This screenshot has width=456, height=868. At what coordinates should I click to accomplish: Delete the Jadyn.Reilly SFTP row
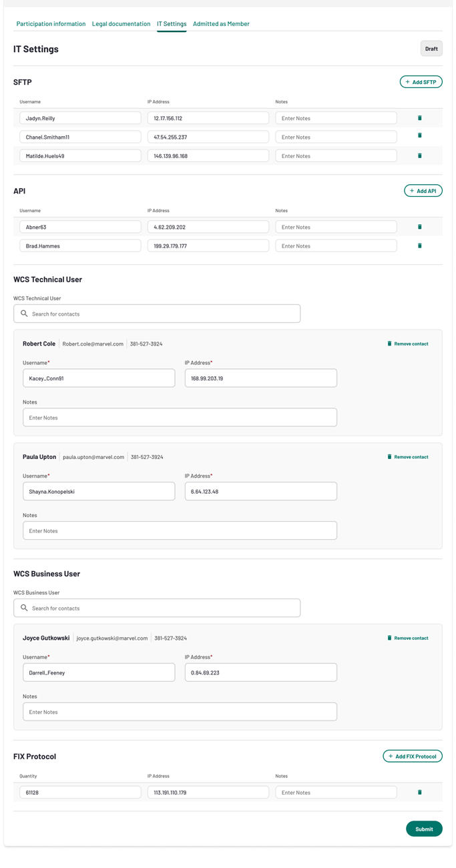pyautogui.click(x=420, y=118)
